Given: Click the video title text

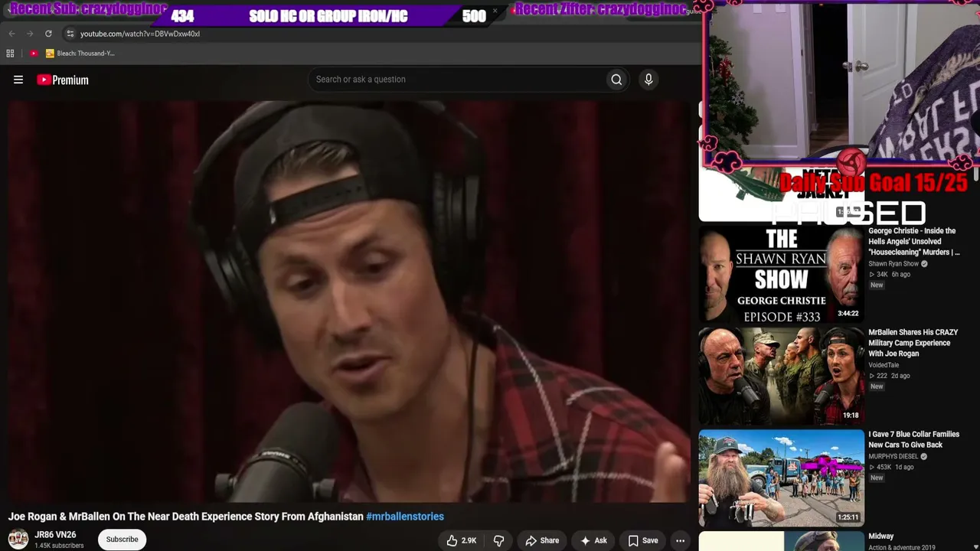Looking at the screenshot, I should [x=186, y=517].
